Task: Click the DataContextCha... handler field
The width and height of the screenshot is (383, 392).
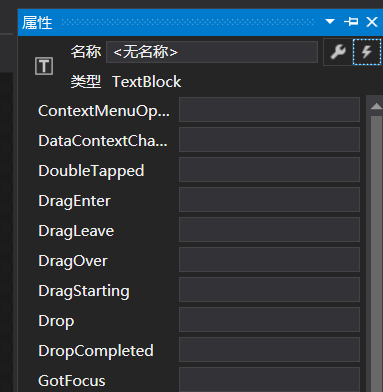Action: click(x=269, y=140)
